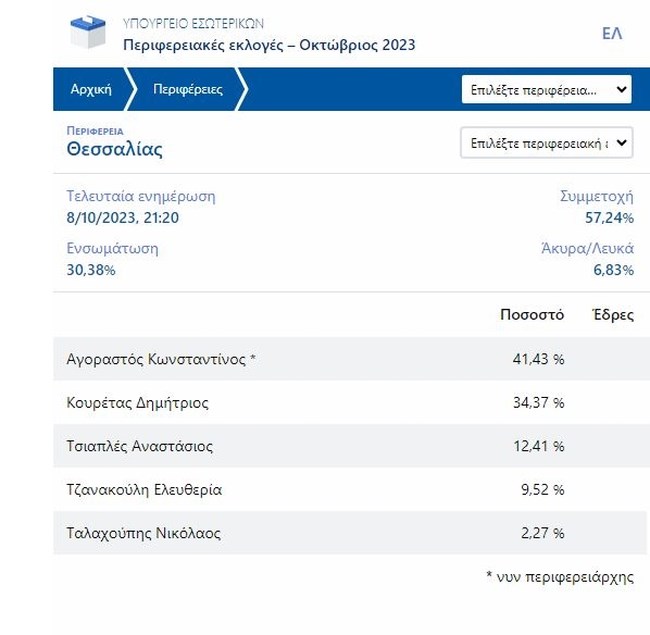Expand the Επιλέξτε περιφερειακή ενότητα dropdown
Image resolution: width=650 pixels, height=635 pixels.
click(546, 143)
